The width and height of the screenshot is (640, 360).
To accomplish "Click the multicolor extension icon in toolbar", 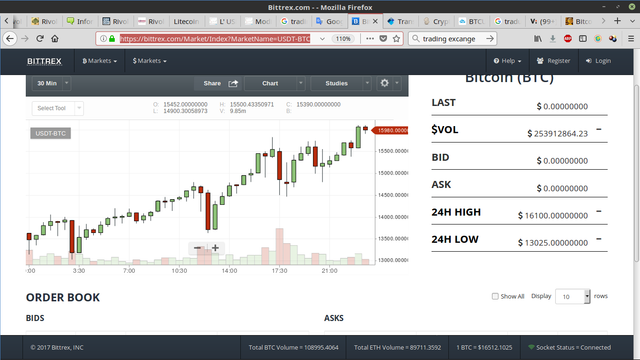I will coord(613,39).
